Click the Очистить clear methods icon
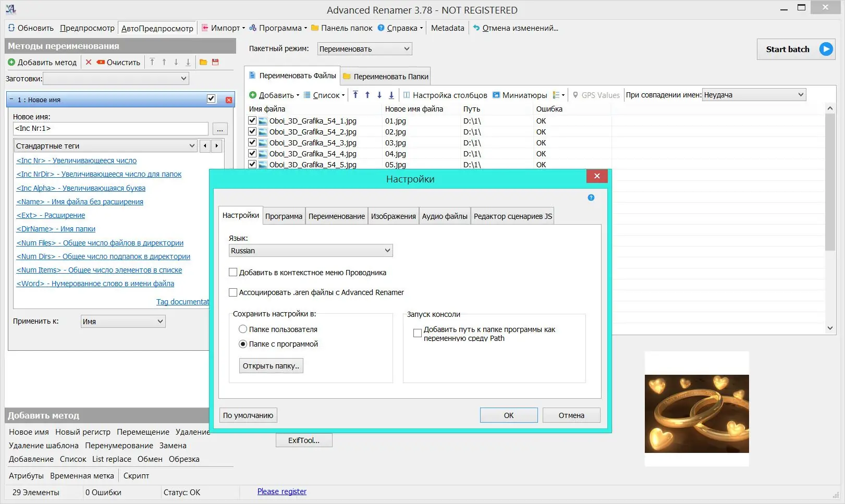The image size is (845, 504). (101, 62)
